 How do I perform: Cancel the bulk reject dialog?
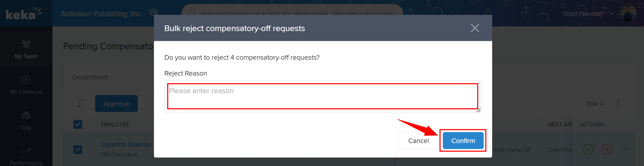(418, 141)
